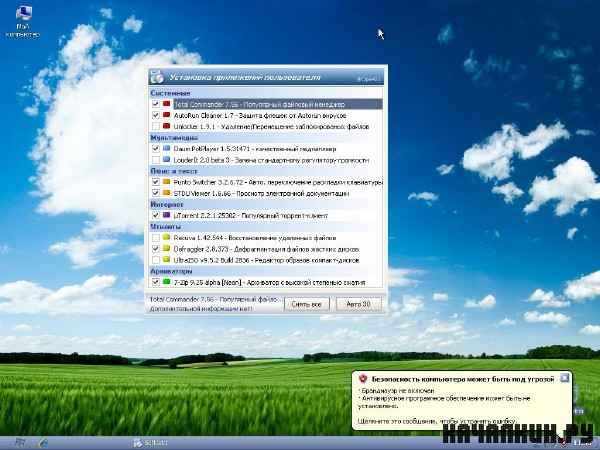Select the 7-Zip 9.25 alpha row text
The image size is (600, 450).
pyautogui.click(x=269, y=282)
